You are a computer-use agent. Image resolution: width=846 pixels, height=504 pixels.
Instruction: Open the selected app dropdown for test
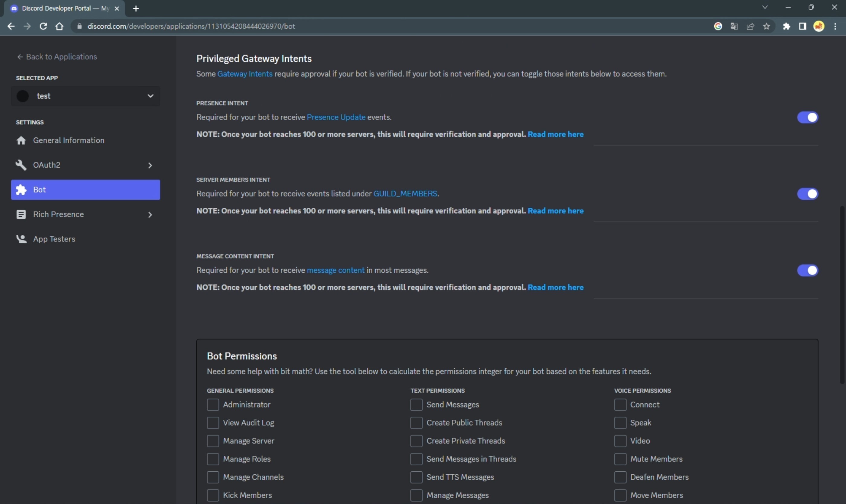[x=85, y=96]
